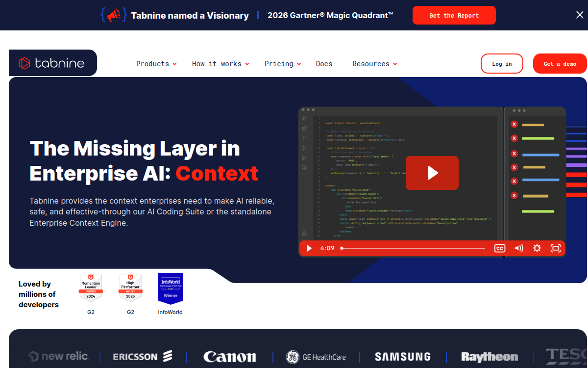This screenshot has width=588, height=368.
Task: Click the Canon logo
Action: [x=230, y=357]
